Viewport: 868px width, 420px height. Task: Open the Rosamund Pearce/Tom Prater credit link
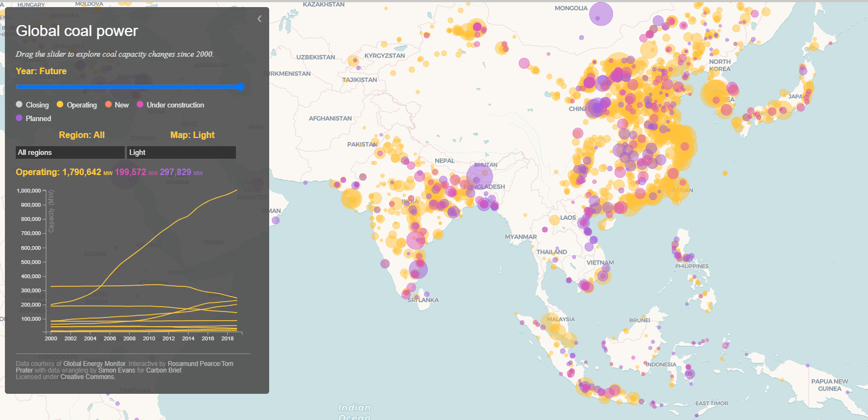coord(201,364)
